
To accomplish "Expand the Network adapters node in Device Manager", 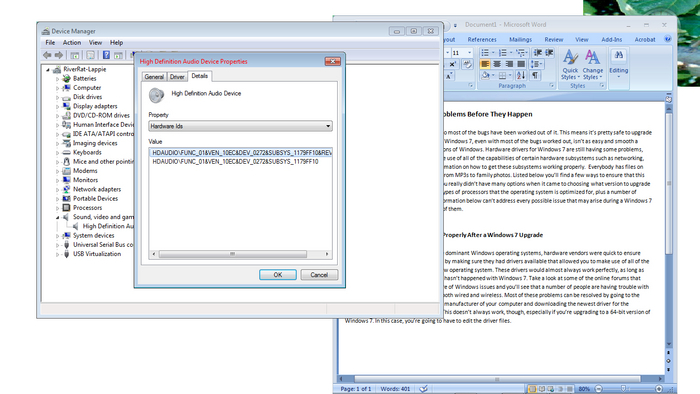I will pos(58,190).
